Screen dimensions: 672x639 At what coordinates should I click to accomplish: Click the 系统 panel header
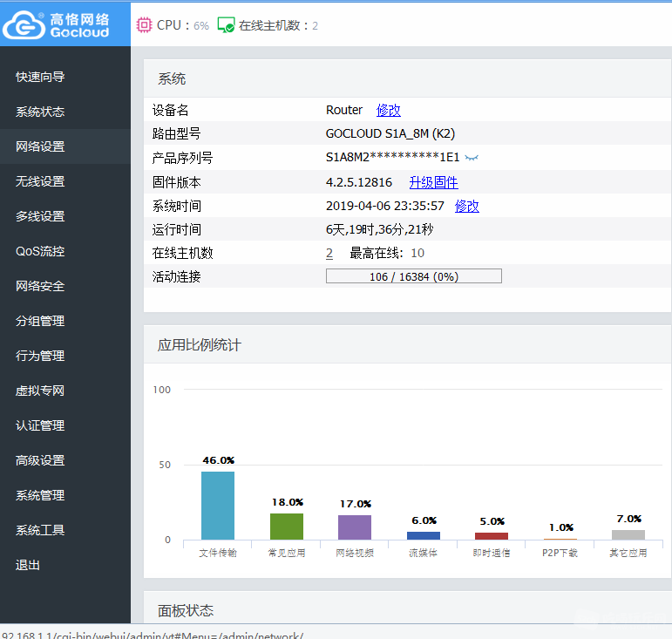click(x=407, y=78)
